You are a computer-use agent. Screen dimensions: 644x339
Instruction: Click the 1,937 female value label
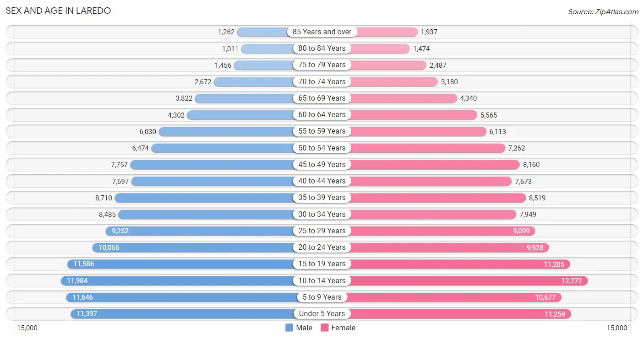point(430,32)
